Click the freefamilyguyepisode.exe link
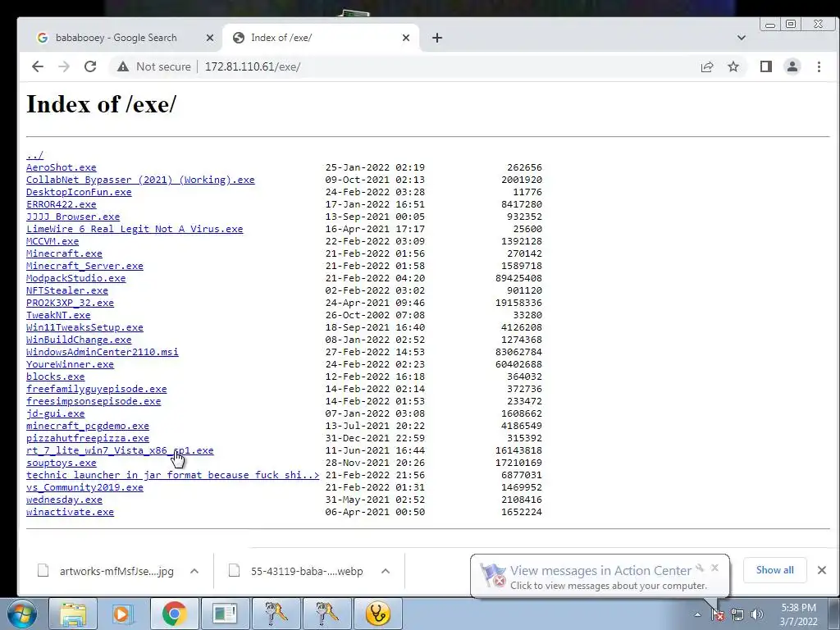Screen dimensions: 840x630 (97, 390)
